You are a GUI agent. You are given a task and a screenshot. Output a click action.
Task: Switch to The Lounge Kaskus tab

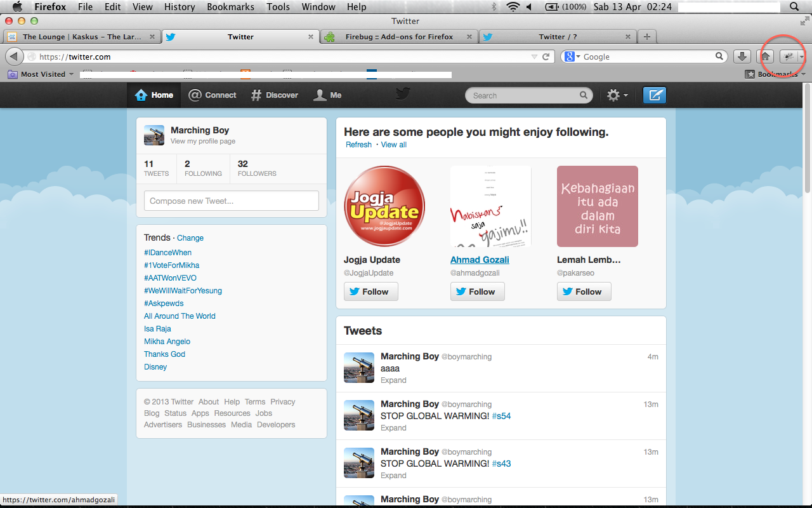pyautogui.click(x=81, y=37)
